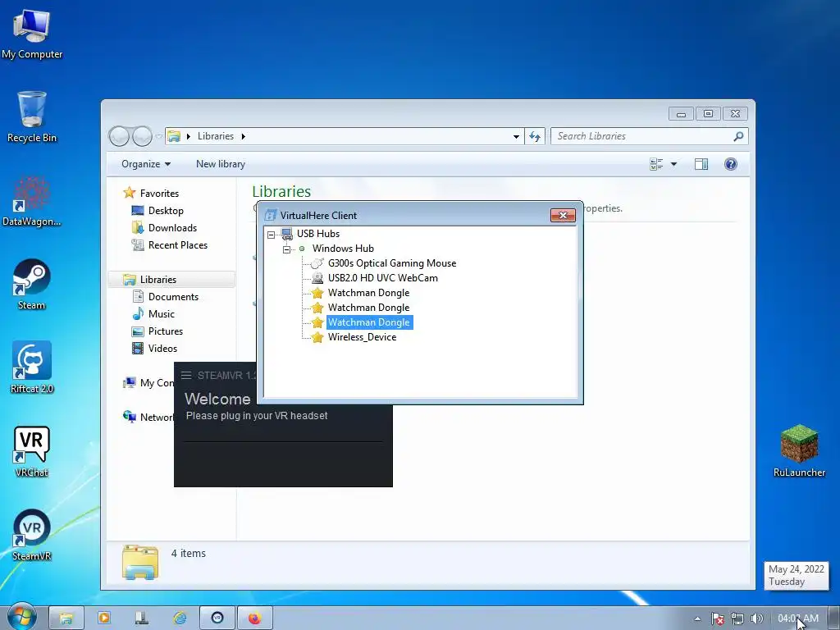
Task: Open the Windows Explorer taskbar icon
Action: (x=66, y=619)
